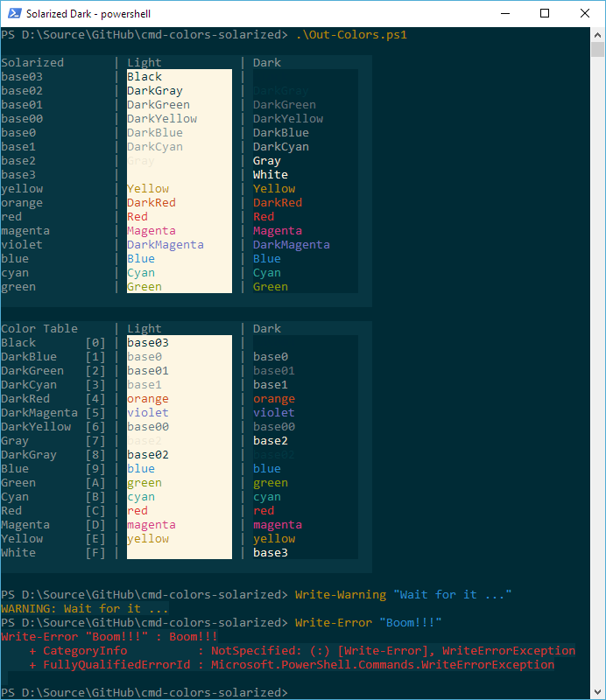Click the 'Color Table' heading
The width and height of the screenshot is (606, 700).
click(x=39, y=329)
